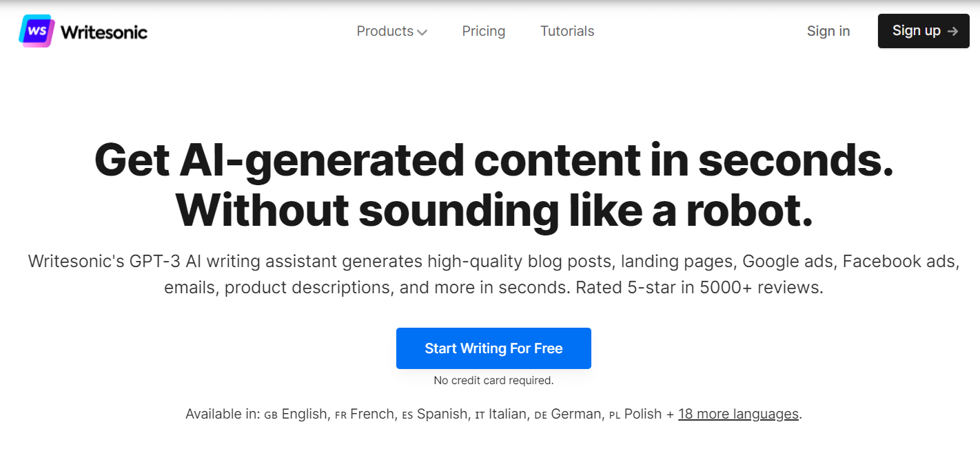Open the 18 more languages link
Image resolution: width=980 pixels, height=453 pixels.
(x=738, y=414)
